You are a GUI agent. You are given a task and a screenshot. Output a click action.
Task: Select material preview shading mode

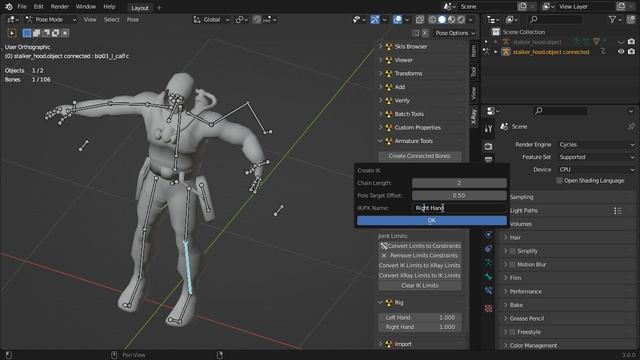[451, 20]
